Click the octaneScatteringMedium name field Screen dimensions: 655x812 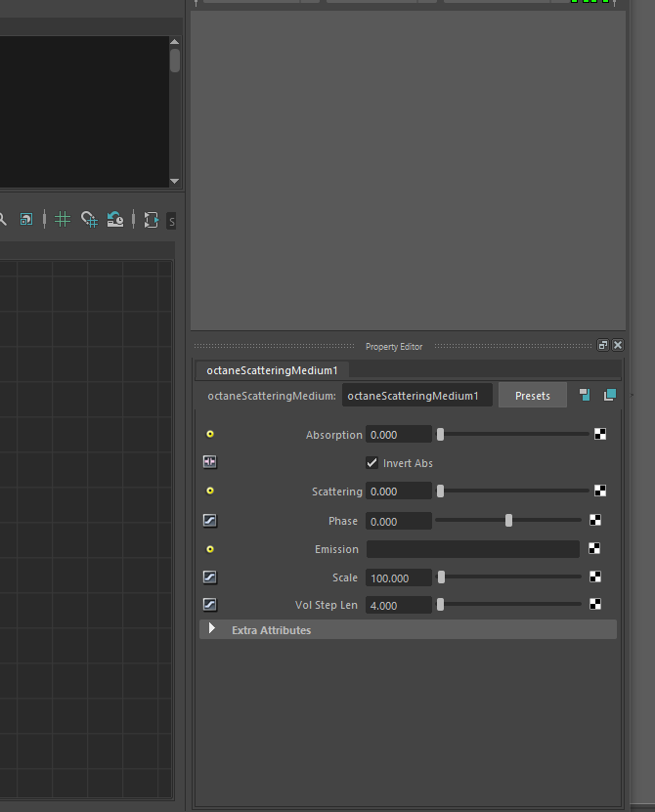pyautogui.click(x=417, y=396)
